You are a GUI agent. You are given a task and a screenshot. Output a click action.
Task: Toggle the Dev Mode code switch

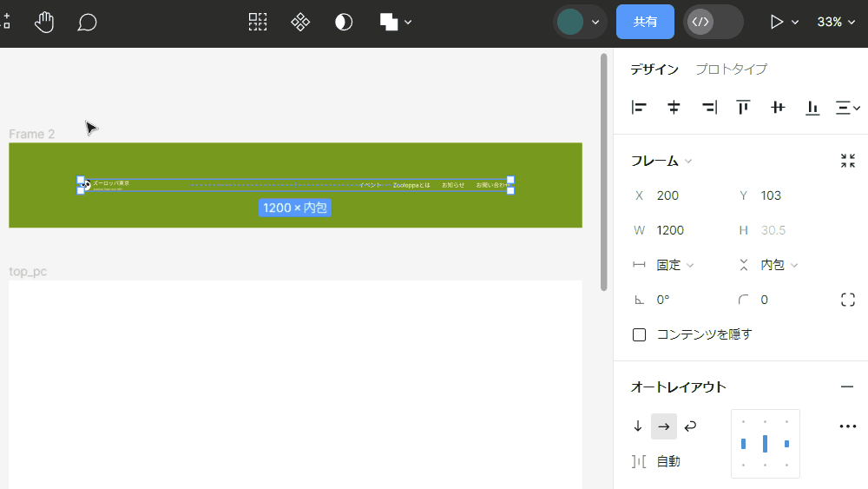pos(713,22)
